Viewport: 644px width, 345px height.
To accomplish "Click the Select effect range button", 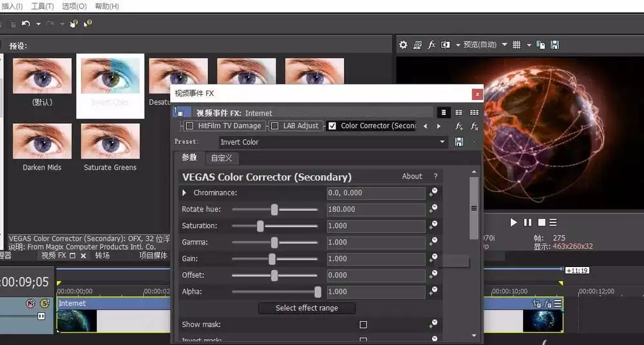I will 307,308.
